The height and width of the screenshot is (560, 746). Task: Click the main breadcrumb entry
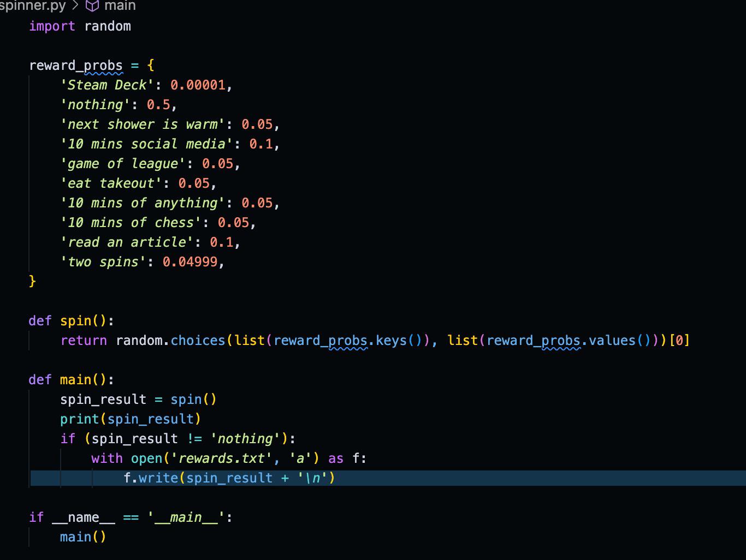click(x=120, y=6)
